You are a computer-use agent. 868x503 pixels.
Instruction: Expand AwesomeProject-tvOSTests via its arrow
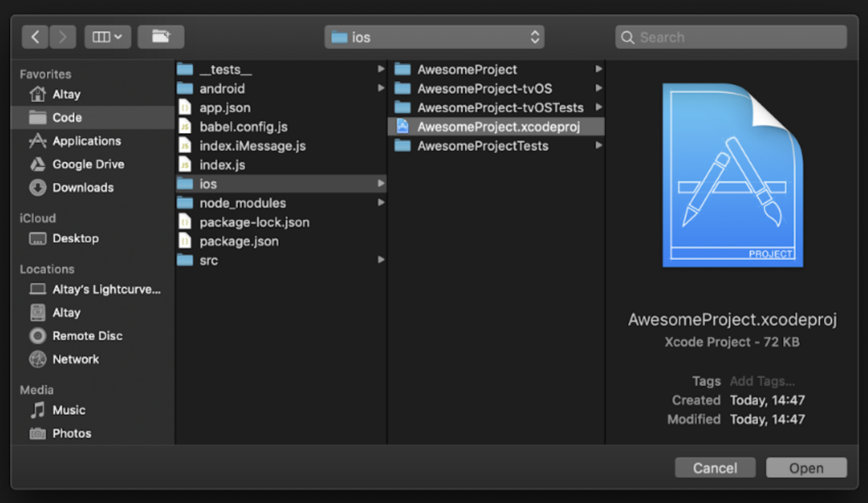pos(598,107)
